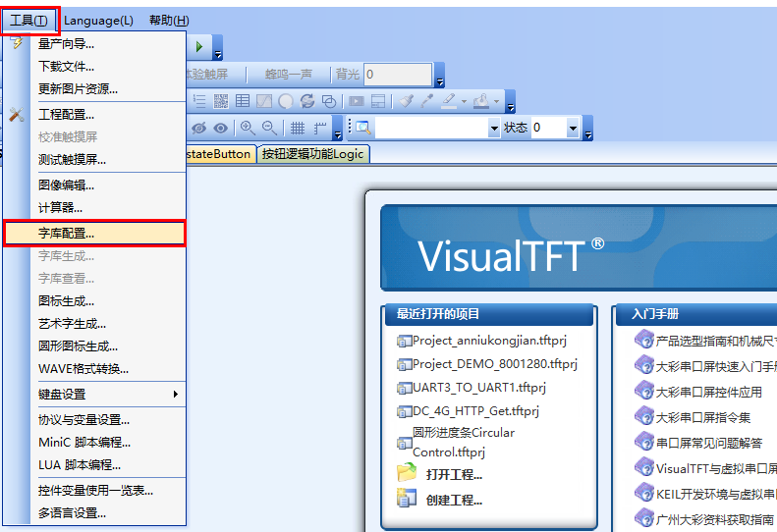
Task: Open recent project Project_anniukongjian.tftprj
Action: (489, 341)
